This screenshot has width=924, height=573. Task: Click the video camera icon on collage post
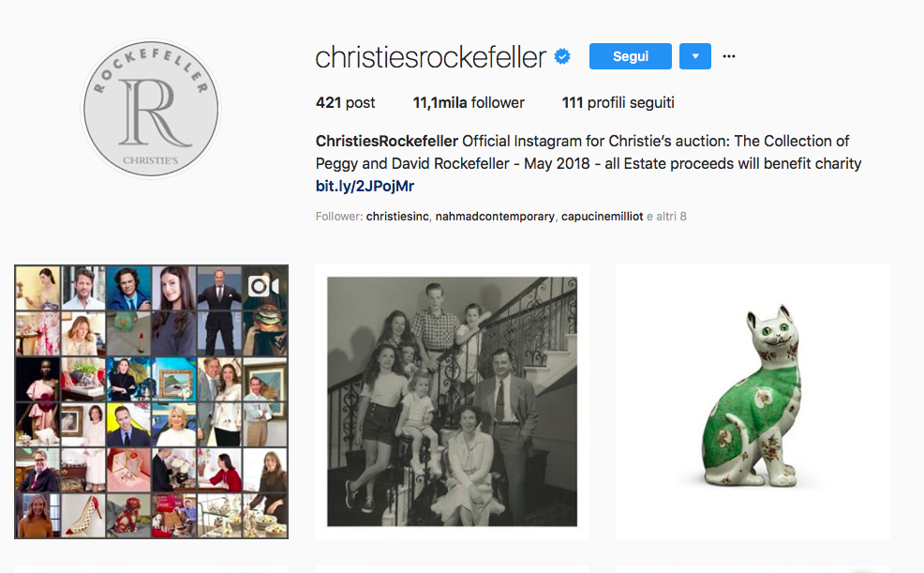pos(263,287)
